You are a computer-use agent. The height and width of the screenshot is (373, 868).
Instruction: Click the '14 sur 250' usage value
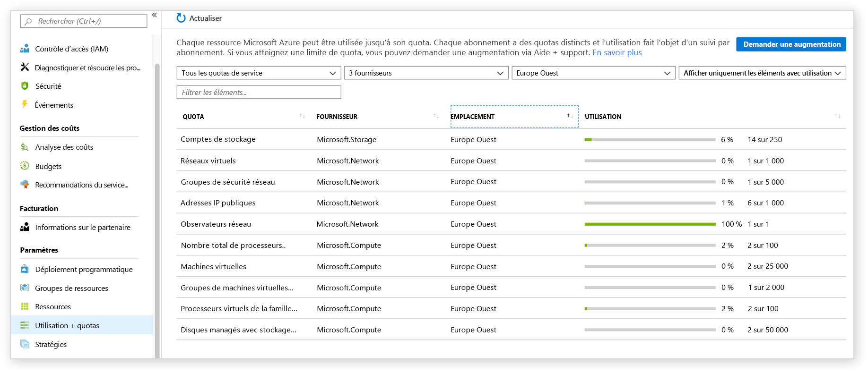[x=764, y=140]
